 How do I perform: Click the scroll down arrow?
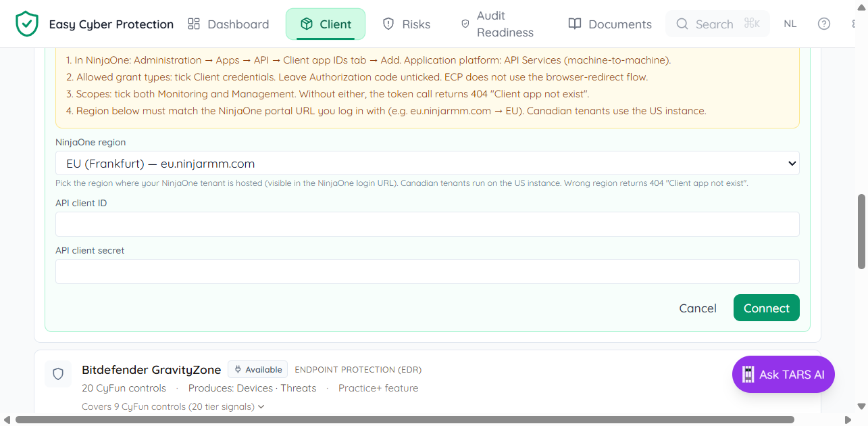(861, 406)
